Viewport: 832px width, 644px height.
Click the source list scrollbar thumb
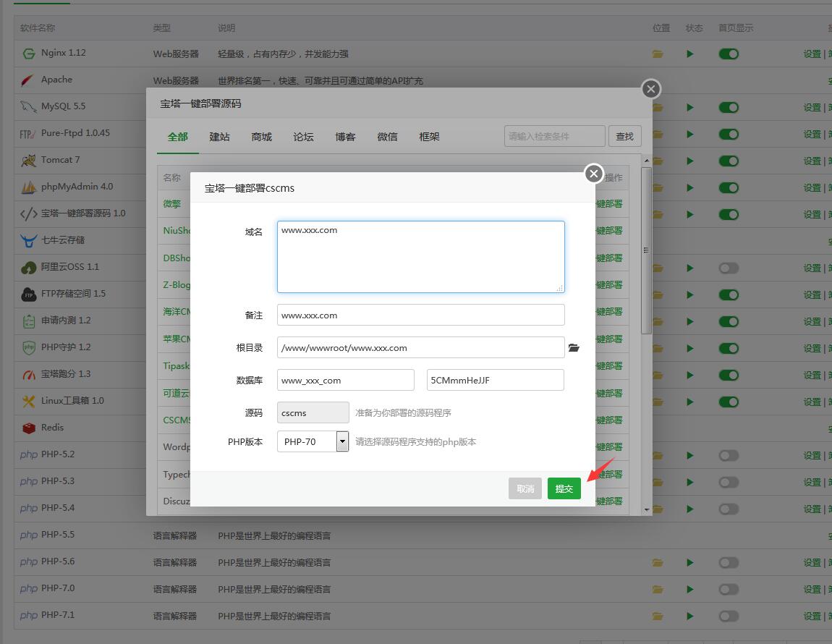646,250
